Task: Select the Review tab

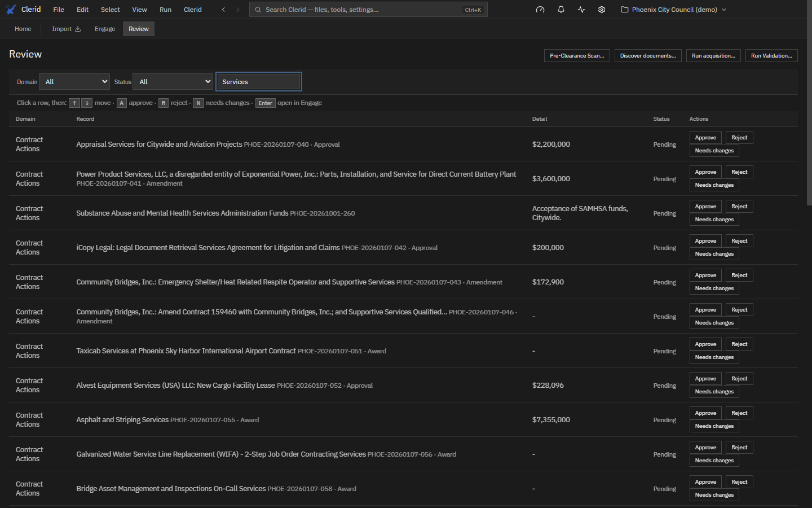Action: click(139, 29)
